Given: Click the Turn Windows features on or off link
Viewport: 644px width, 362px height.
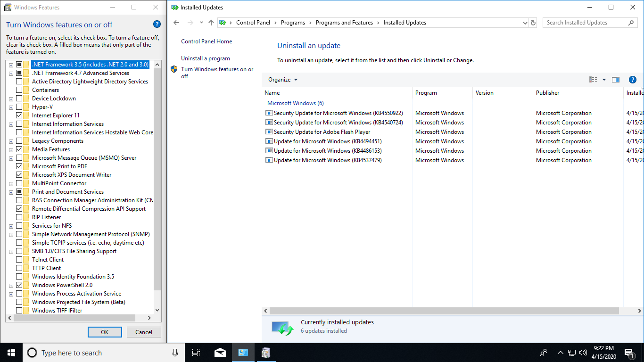Looking at the screenshot, I should [x=217, y=73].
